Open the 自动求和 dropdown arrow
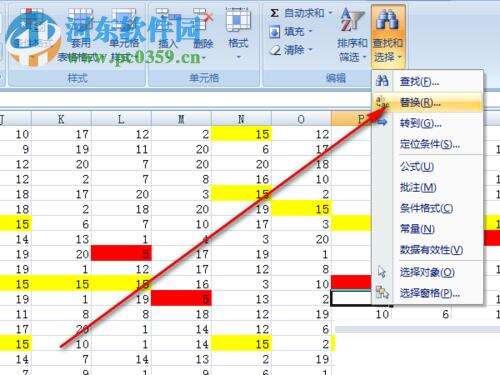The image size is (500, 375). click(331, 13)
